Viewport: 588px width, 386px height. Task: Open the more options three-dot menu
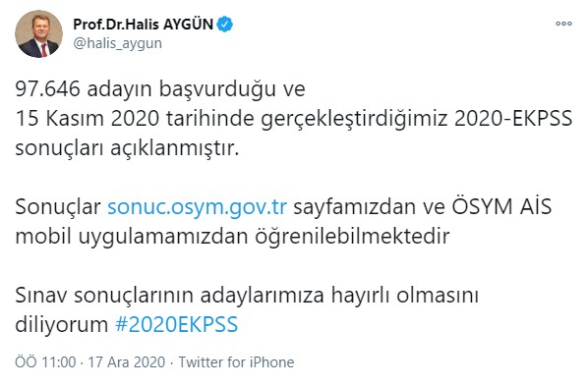(x=563, y=24)
